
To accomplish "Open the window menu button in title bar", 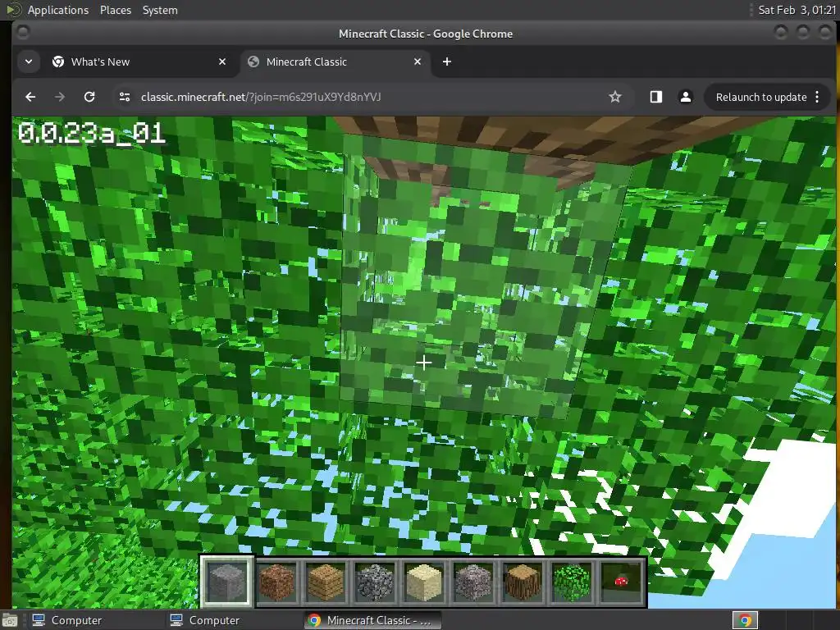I will click(23, 33).
